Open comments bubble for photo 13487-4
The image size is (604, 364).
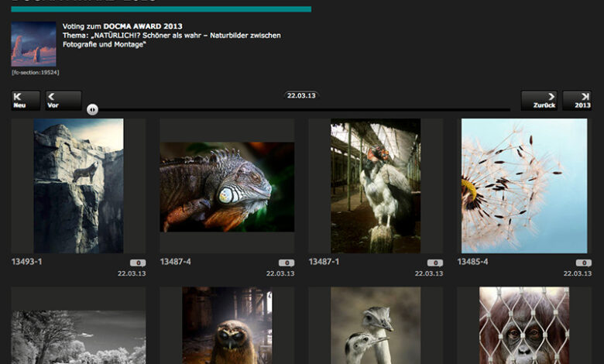click(287, 263)
